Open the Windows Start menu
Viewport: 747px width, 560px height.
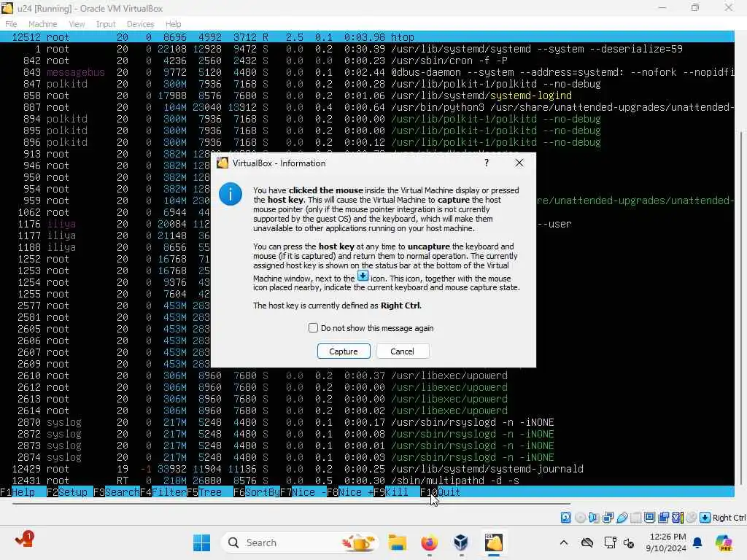pyautogui.click(x=201, y=542)
